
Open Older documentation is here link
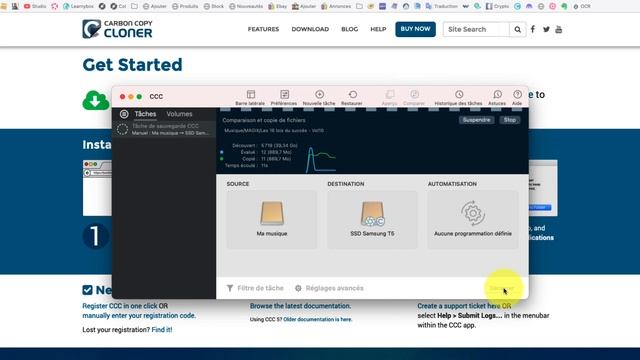[318, 319]
